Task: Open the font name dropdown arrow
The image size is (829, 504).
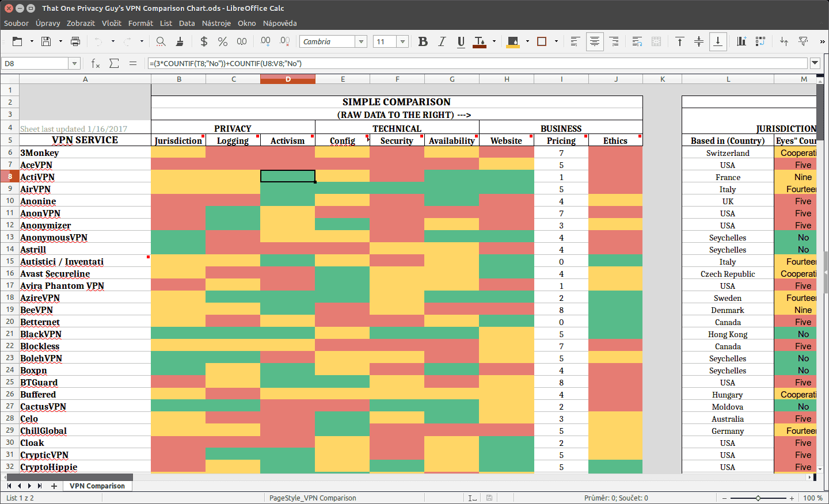Action: (361, 41)
